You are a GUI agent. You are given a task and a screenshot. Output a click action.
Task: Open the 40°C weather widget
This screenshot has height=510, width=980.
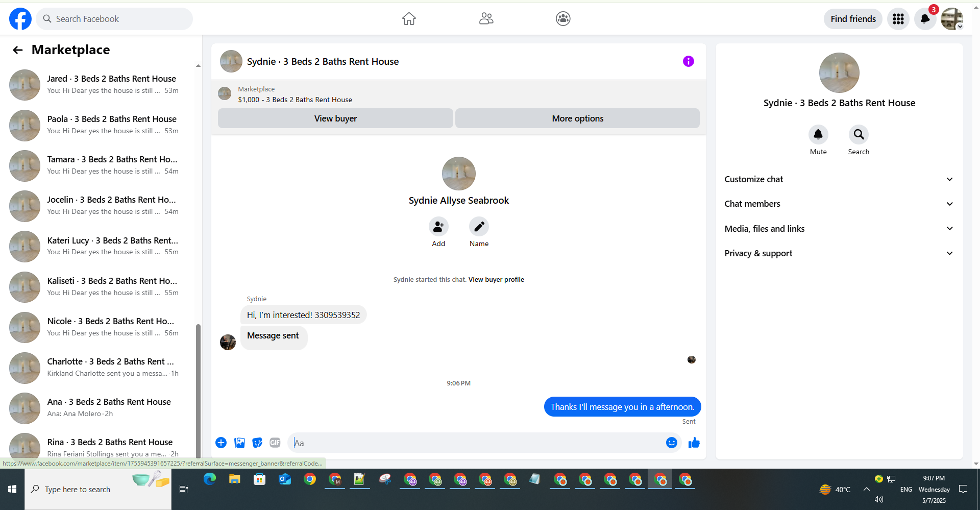tap(835, 489)
